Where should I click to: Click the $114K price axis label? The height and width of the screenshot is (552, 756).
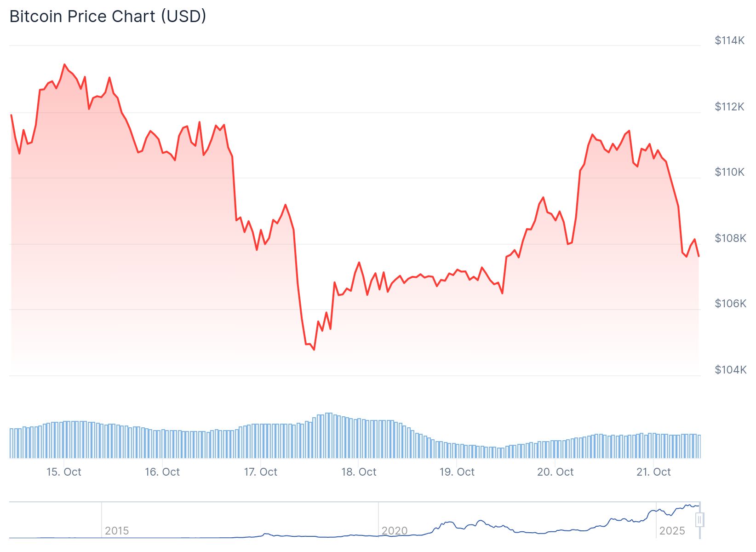[729, 40]
